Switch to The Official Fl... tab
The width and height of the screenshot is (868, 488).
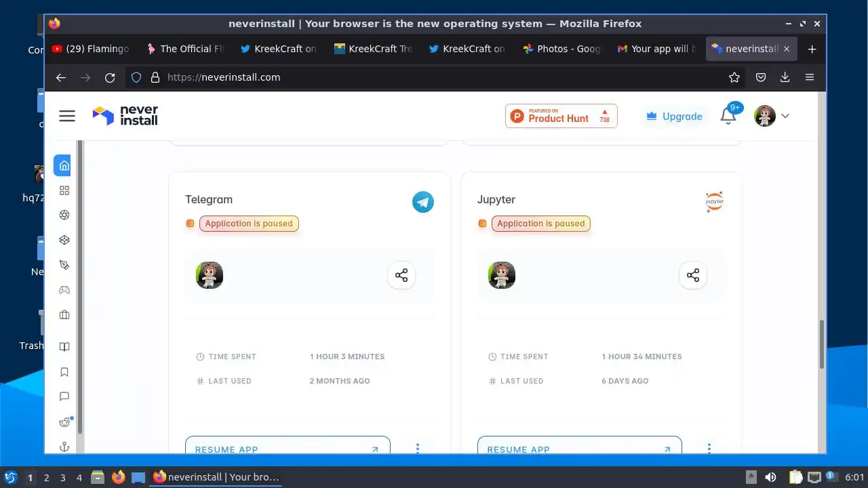(184, 49)
